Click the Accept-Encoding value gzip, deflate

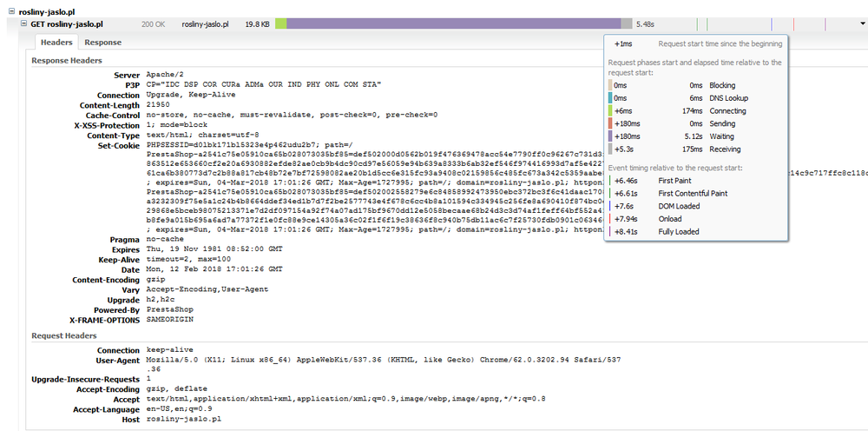click(176, 389)
